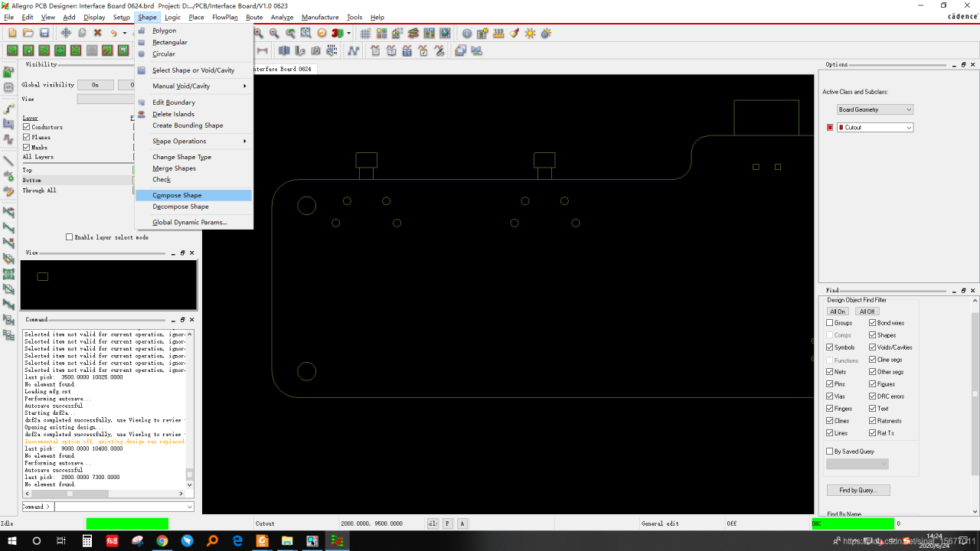
Task: Click the red Cutout color swatch
Action: click(x=829, y=128)
